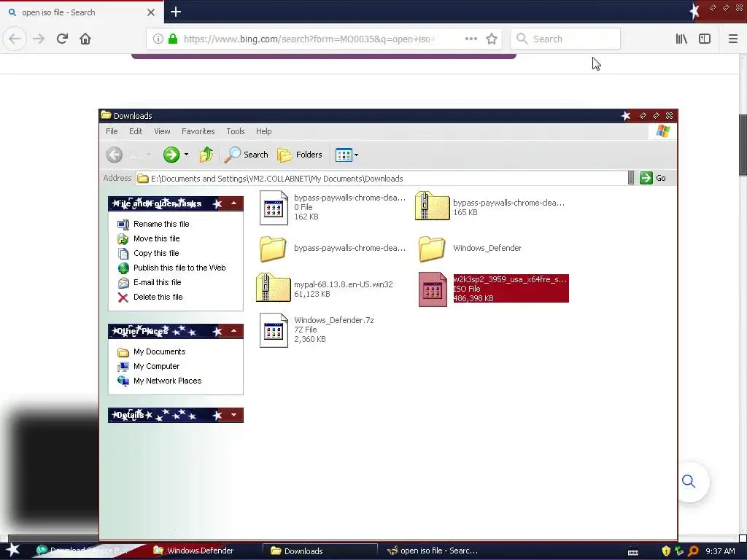Viewport: 747px width, 560px height.
Task: Open the Views dropdown arrow
Action: tap(356, 155)
